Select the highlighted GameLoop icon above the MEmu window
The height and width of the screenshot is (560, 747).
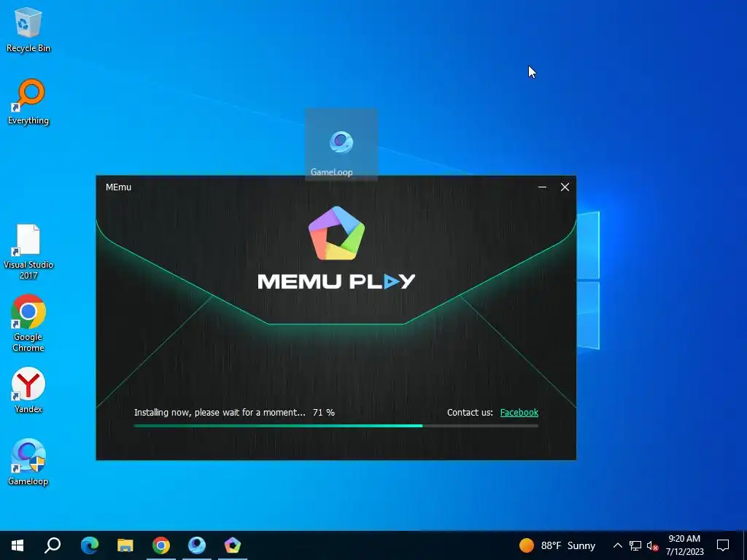pyautogui.click(x=341, y=145)
